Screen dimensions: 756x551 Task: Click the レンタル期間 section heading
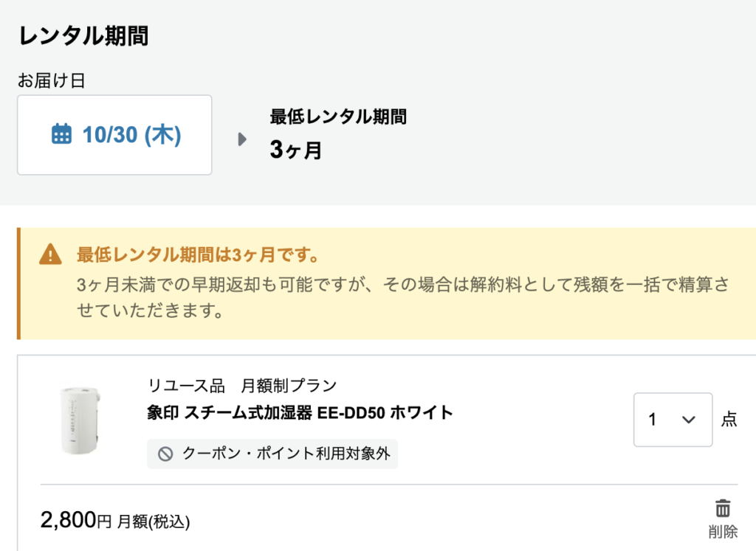coord(83,35)
